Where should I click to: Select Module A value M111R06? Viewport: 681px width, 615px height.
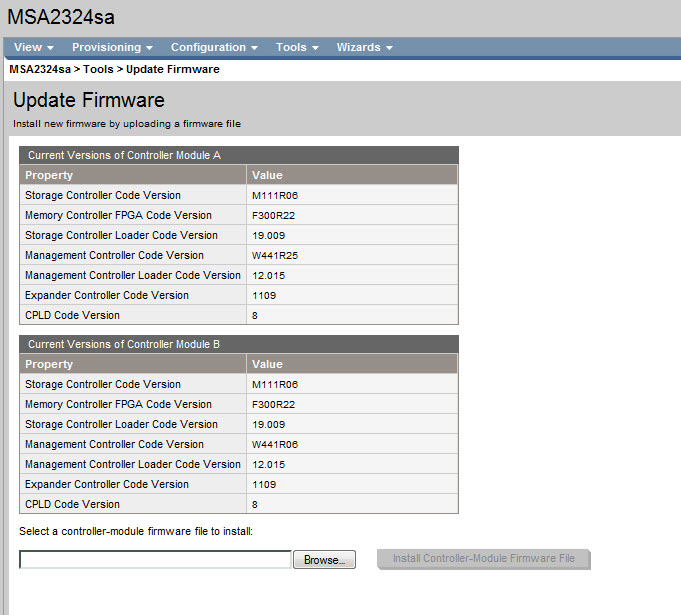pyautogui.click(x=275, y=195)
